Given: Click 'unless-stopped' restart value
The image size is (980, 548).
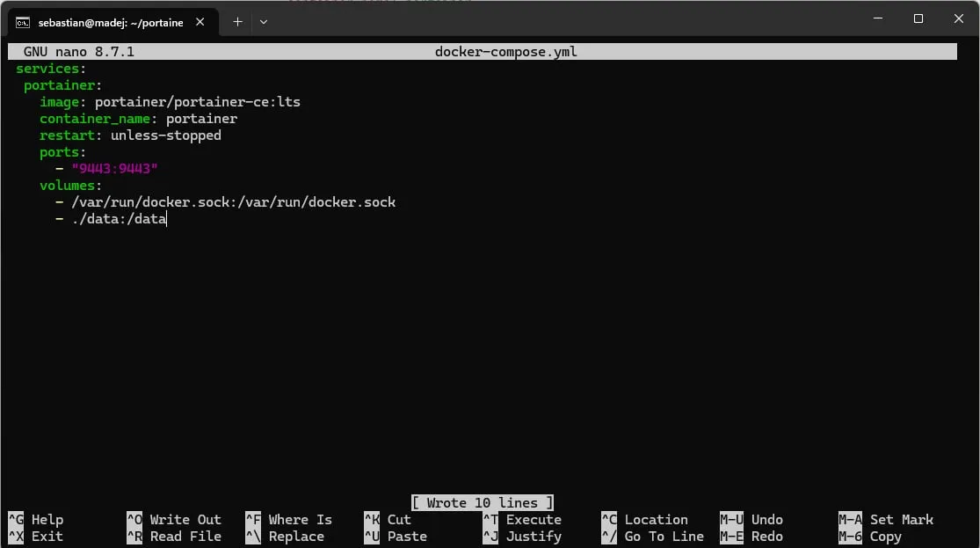Looking at the screenshot, I should tap(165, 135).
